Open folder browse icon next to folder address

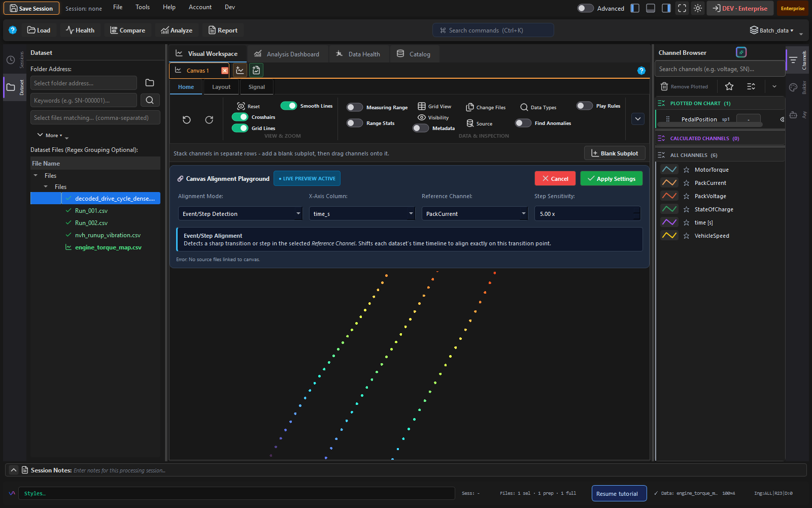coord(150,83)
